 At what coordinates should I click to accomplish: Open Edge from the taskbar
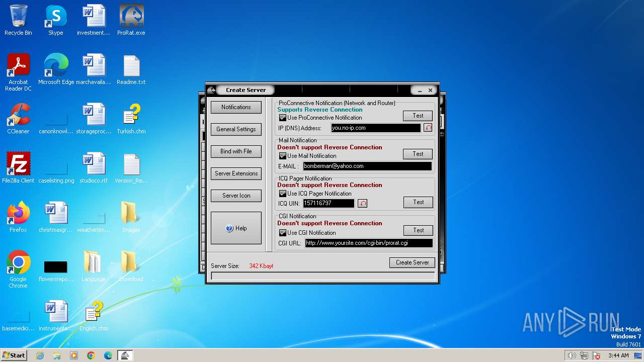(108, 355)
